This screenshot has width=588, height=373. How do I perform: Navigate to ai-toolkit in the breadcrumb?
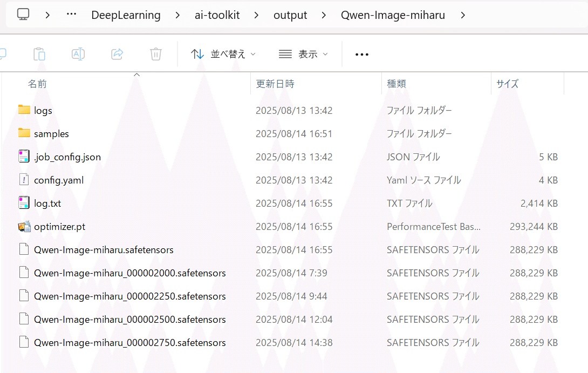(217, 15)
